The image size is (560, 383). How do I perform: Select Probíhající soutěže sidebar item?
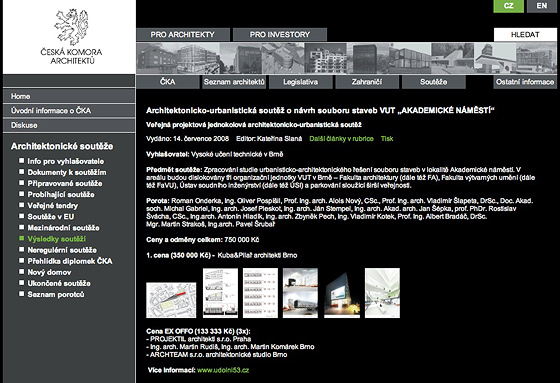tap(61, 194)
